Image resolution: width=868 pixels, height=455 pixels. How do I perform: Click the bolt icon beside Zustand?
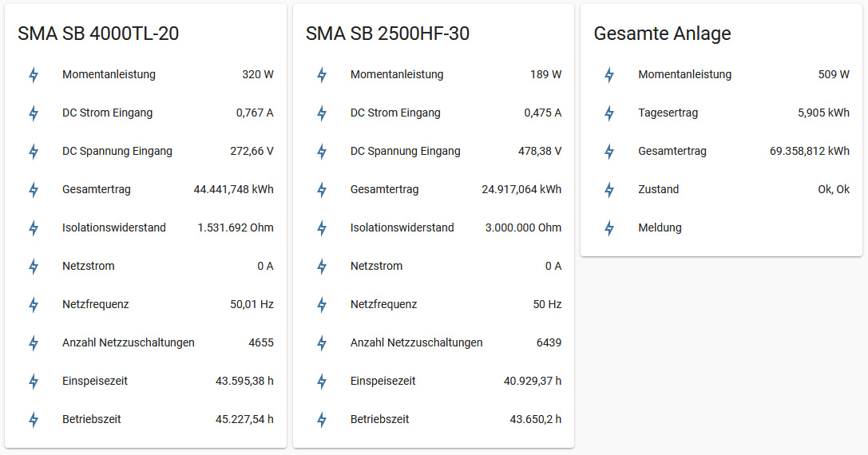(x=609, y=190)
